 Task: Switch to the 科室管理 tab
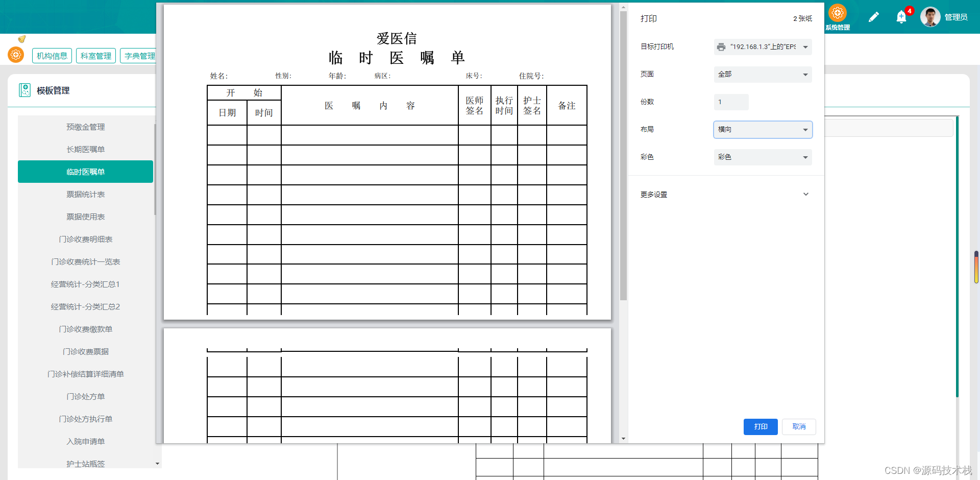96,56
